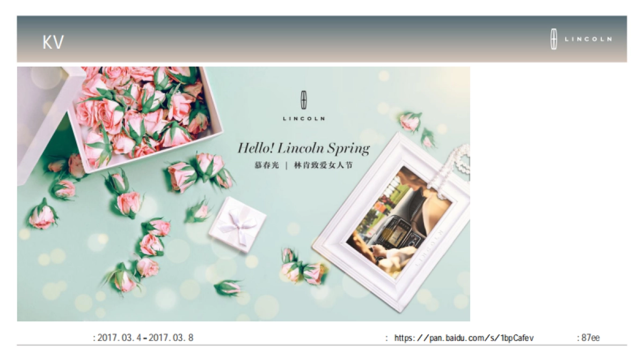Click the single rosebud at far left
This screenshot has width=644, height=362.
(42, 215)
